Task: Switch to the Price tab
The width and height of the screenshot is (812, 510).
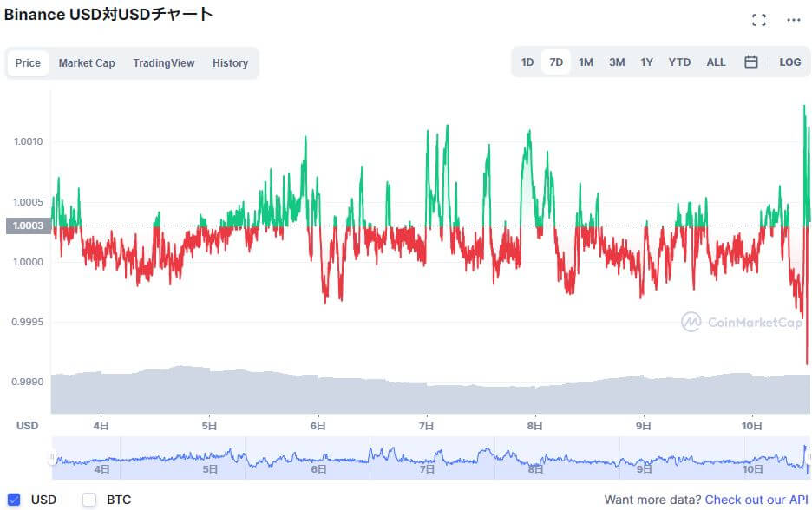Action: click(x=28, y=63)
